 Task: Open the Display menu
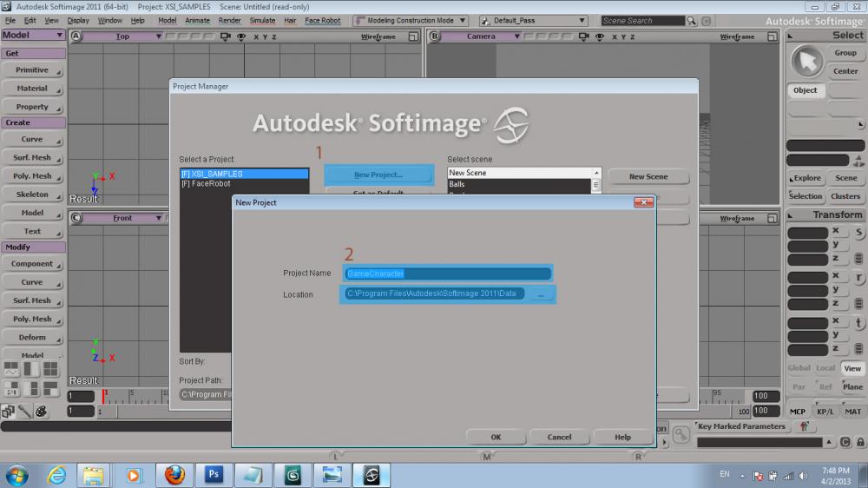(78, 21)
